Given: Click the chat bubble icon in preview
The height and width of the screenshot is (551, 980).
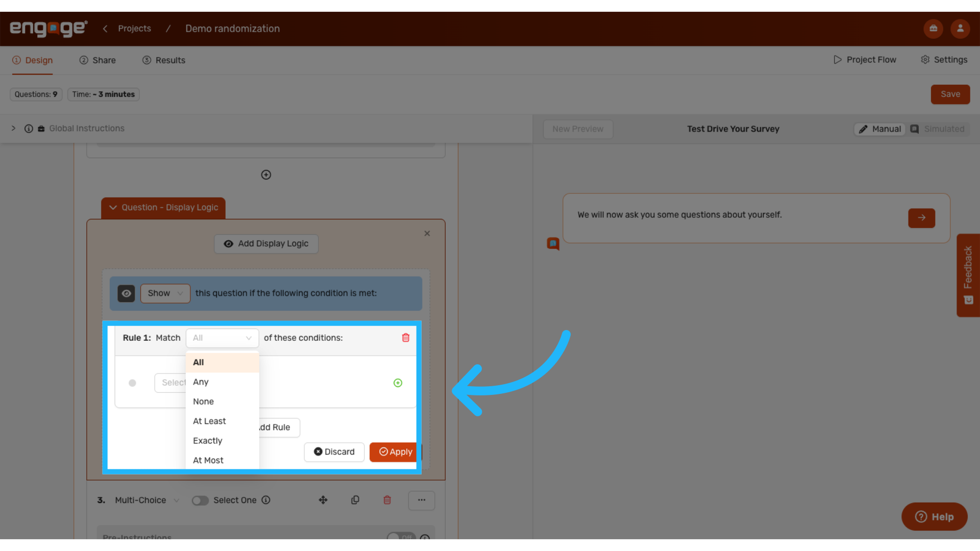Looking at the screenshot, I should click(x=553, y=244).
